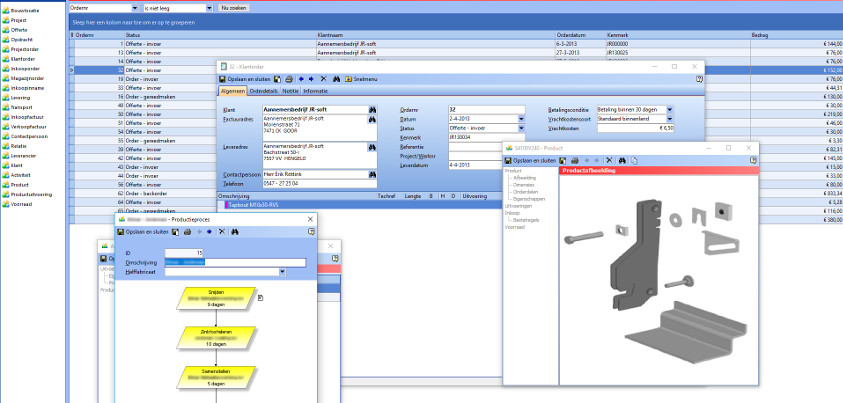The width and height of the screenshot is (843, 403).
Task: Click binoculars icon in Product window toolbar
Action: [x=621, y=159]
